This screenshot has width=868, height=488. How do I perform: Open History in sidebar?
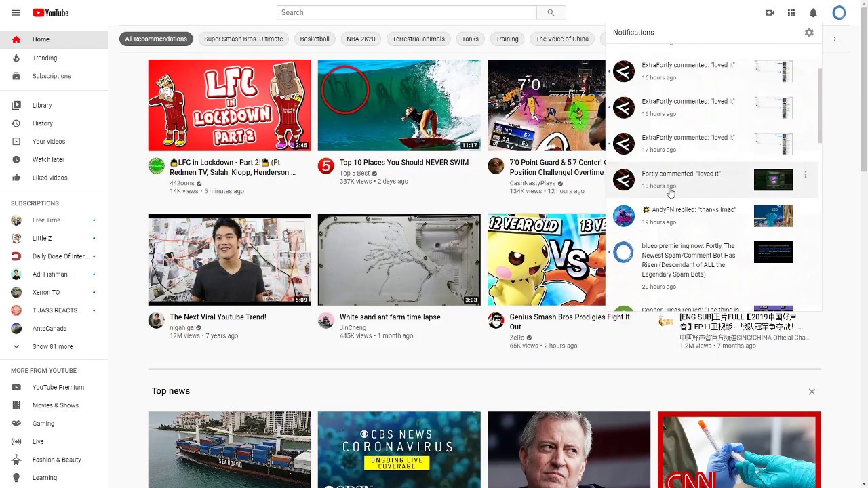54,123
